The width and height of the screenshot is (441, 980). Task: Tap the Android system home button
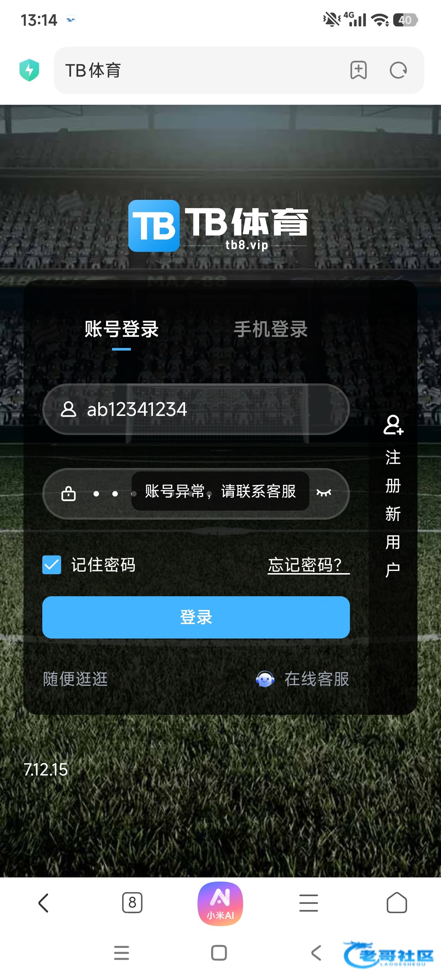(219, 953)
